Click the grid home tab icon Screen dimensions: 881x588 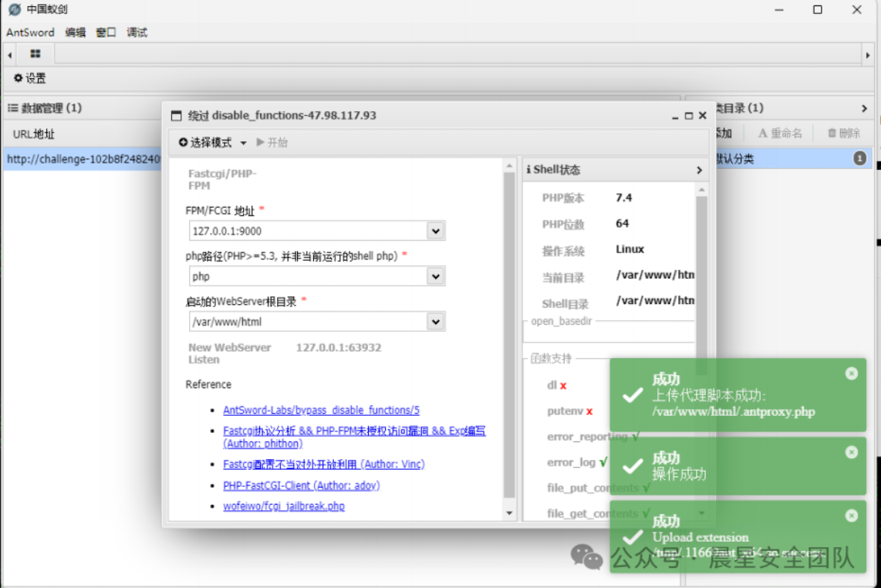(35, 54)
